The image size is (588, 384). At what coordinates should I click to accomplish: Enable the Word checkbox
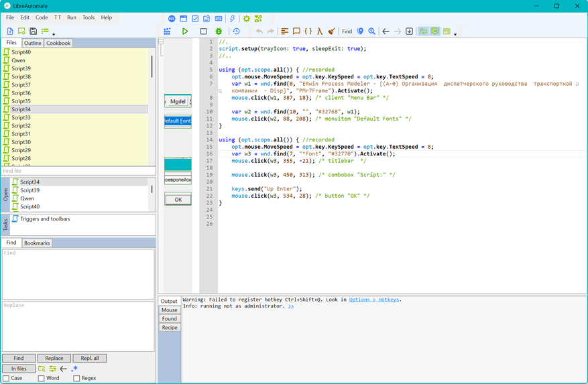click(42, 379)
